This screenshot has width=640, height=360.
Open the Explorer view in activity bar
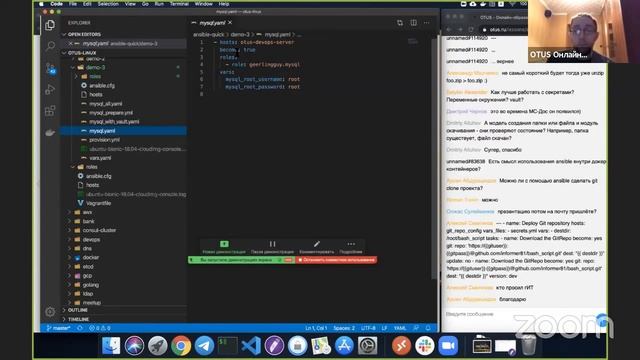coord(50,25)
